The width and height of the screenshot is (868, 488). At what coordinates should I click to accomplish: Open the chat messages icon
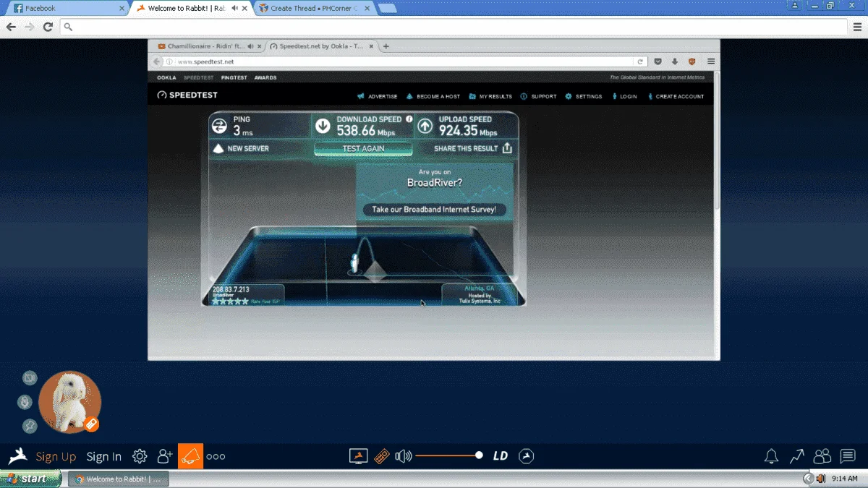click(x=848, y=456)
